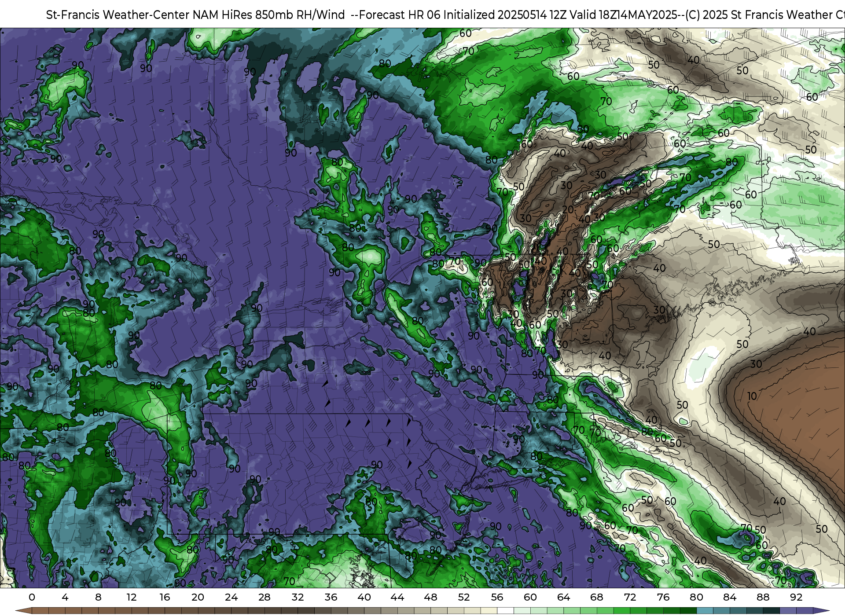Screen dimensions: 845x616
Task: Click the purple arrow at colorbar's right end
Action: (821, 611)
